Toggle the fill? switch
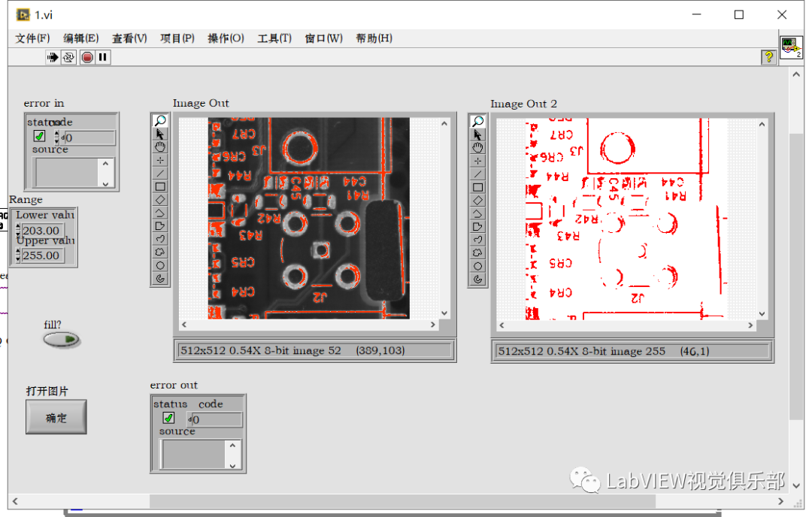Image resolution: width=812 pixels, height=517 pixels. pyautogui.click(x=61, y=340)
